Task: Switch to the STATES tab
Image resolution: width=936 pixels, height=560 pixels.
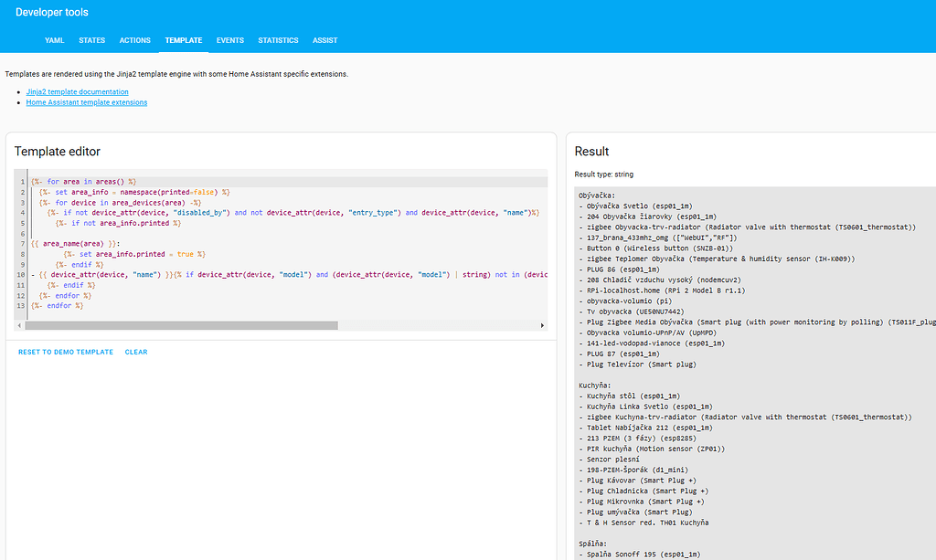Action: tap(92, 40)
